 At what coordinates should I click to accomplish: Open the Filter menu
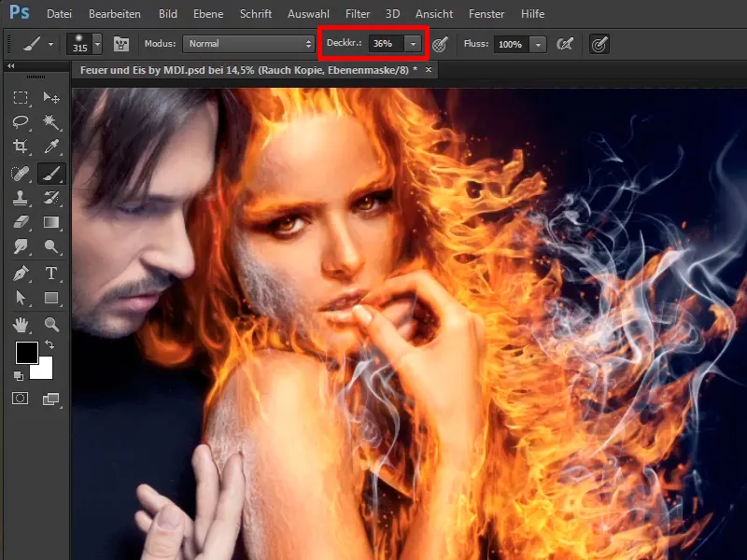coord(358,14)
